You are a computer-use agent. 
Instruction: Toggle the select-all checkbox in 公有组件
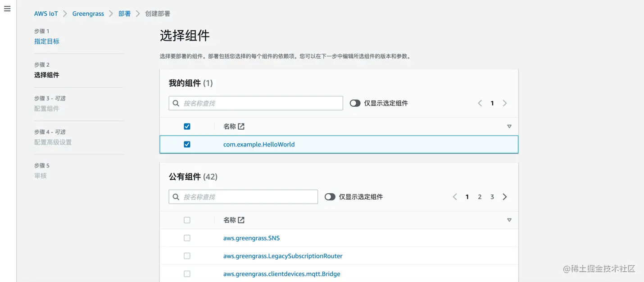tap(187, 220)
